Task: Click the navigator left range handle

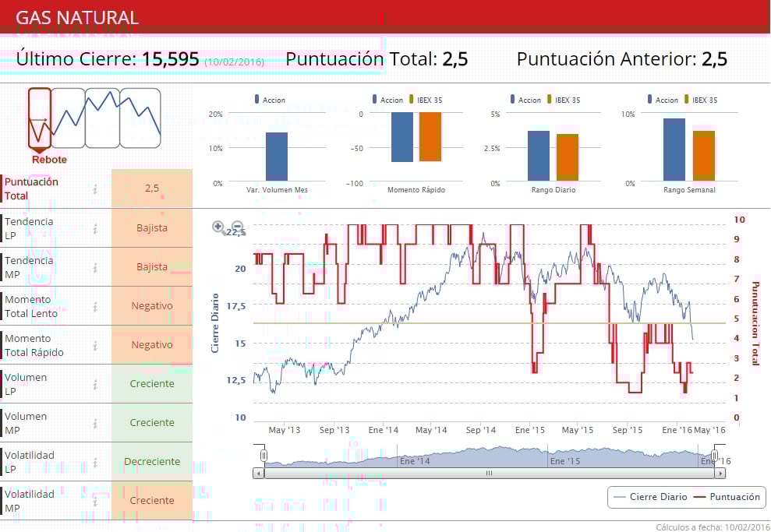Action: [x=263, y=456]
